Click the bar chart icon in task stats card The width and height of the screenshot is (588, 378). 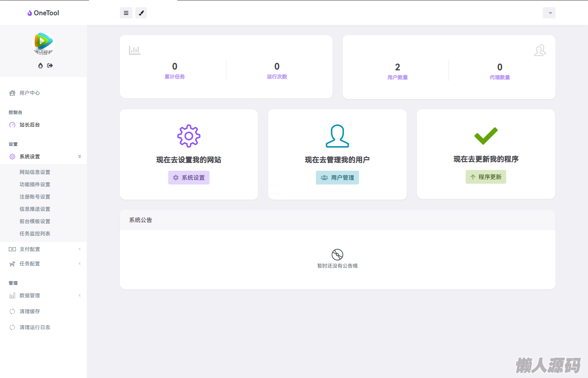tap(135, 50)
